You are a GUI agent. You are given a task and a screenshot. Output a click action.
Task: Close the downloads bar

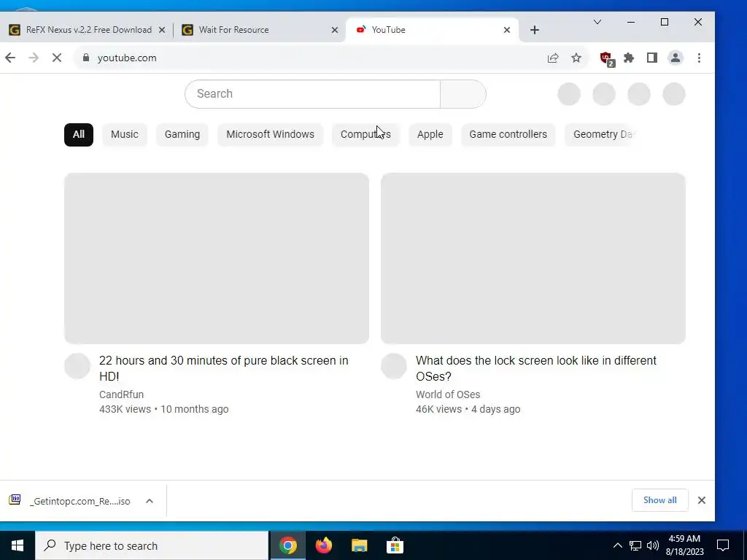(x=701, y=500)
